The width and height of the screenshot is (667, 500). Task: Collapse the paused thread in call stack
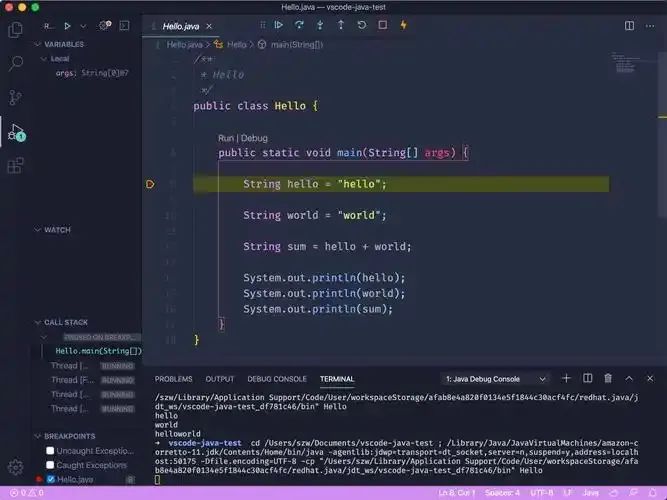[x=44, y=337]
